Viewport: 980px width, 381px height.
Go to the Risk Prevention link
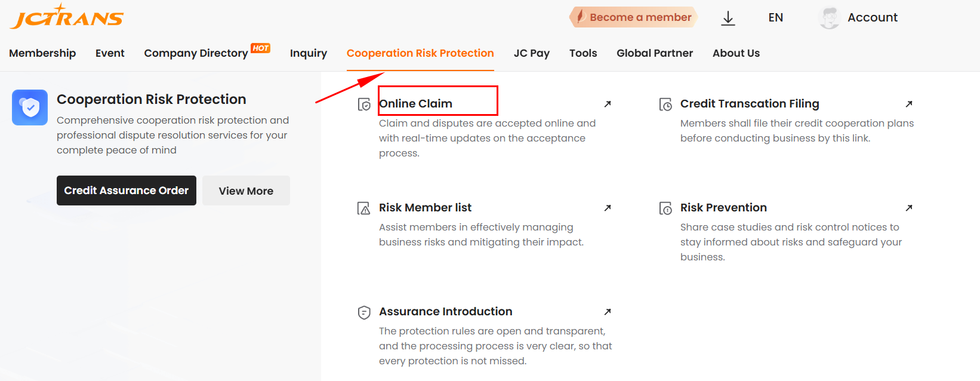(x=723, y=208)
